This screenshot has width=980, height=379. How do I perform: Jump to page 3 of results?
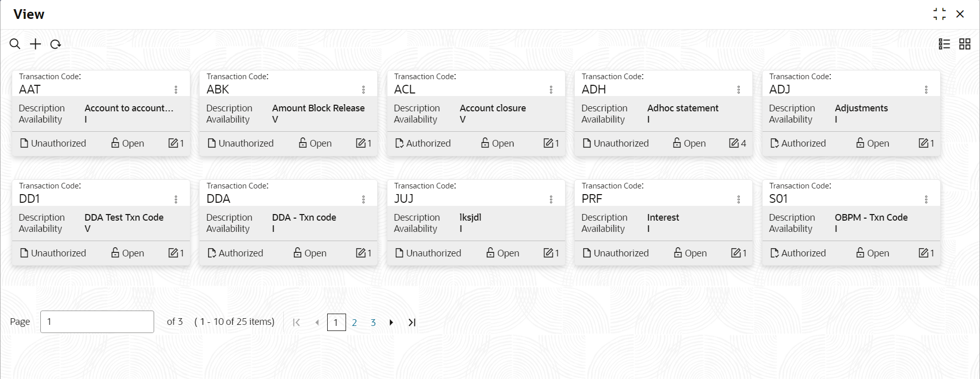[373, 322]
